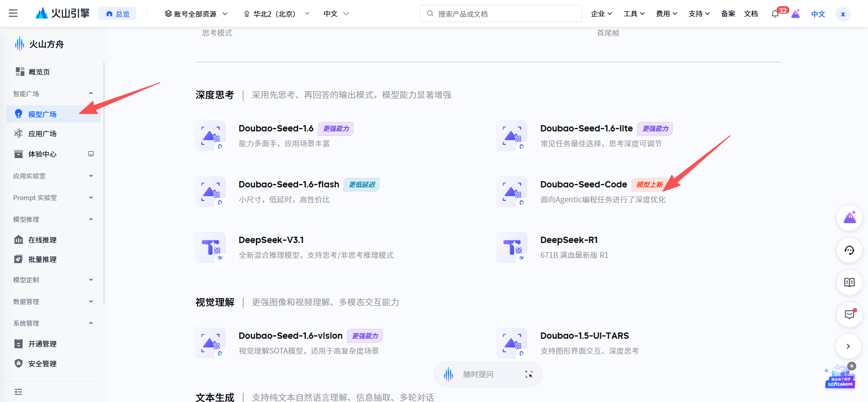
Task: Open the Doubao-Seed-1.6 model title
Action: [x=276, y=128]
